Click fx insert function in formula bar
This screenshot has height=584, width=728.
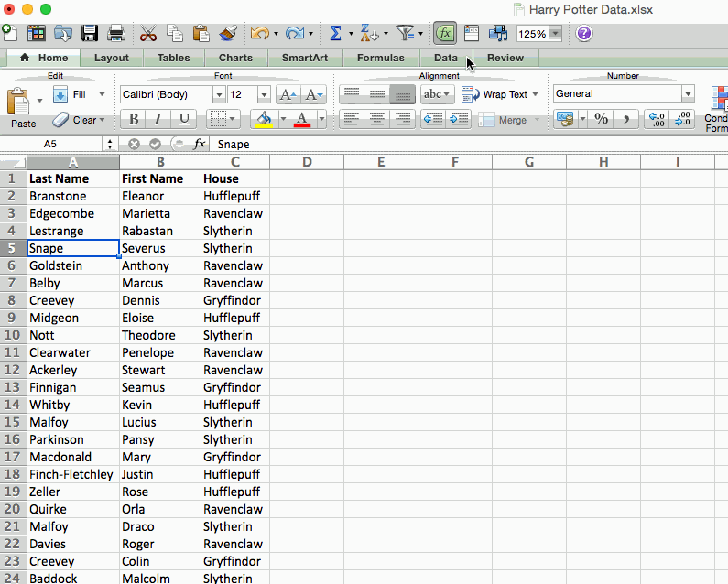tap(200, 144)
